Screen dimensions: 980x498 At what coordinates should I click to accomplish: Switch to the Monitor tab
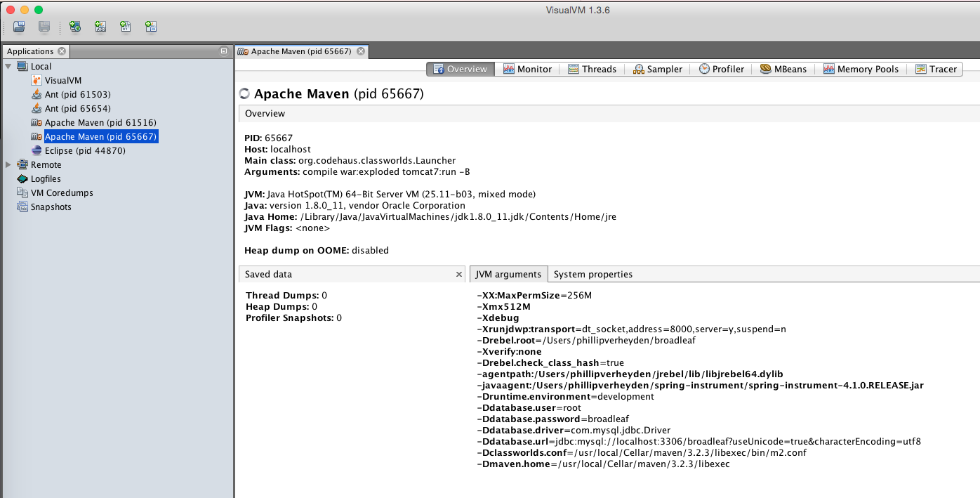point(527,69)
